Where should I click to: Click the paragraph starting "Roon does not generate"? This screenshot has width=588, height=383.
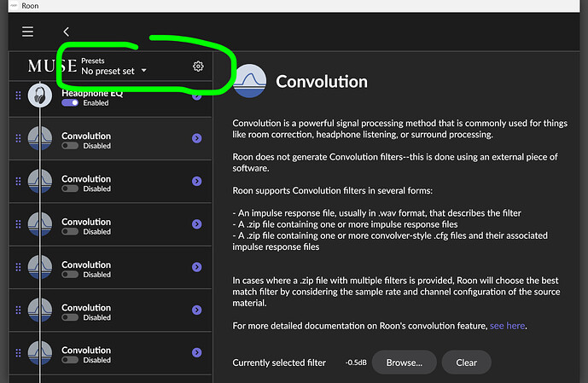pyautogui.click(x=395, y=162)
